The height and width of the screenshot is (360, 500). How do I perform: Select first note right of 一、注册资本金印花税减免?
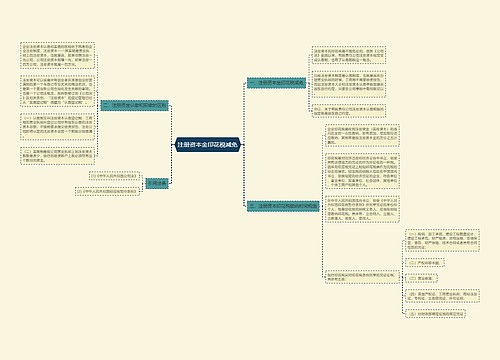coord(349,55)
